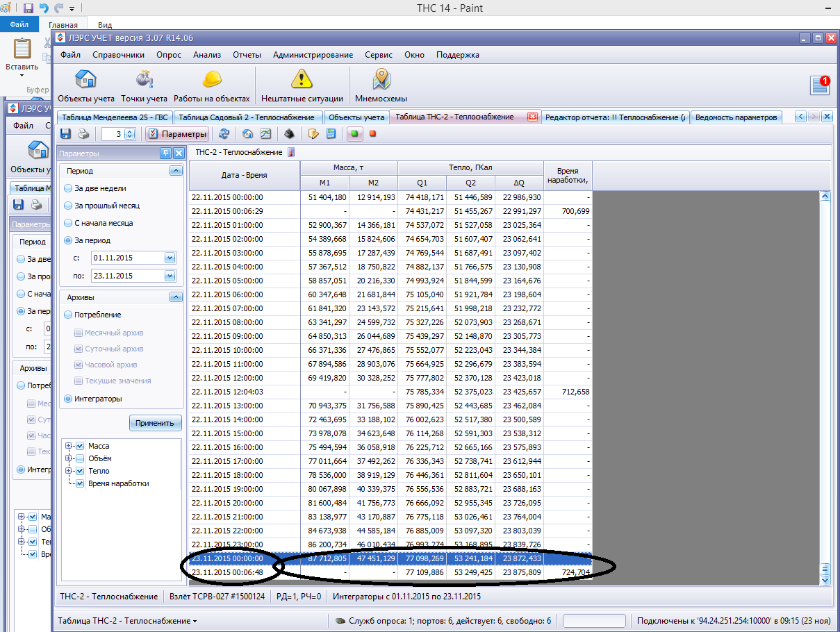Image resolution: width=840 pixels, height=632 pixels.
Task: Open the Отчеты menu
Action: pos(247,55)
